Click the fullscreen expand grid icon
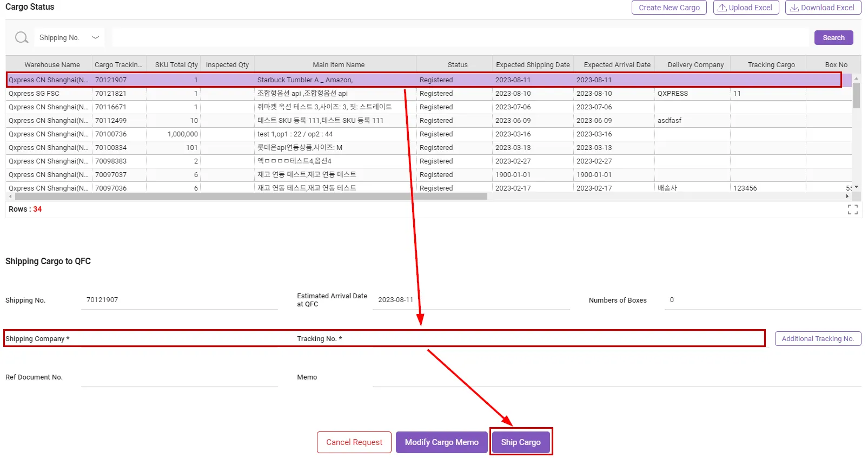868x458 pixels. tap(853, 210)
